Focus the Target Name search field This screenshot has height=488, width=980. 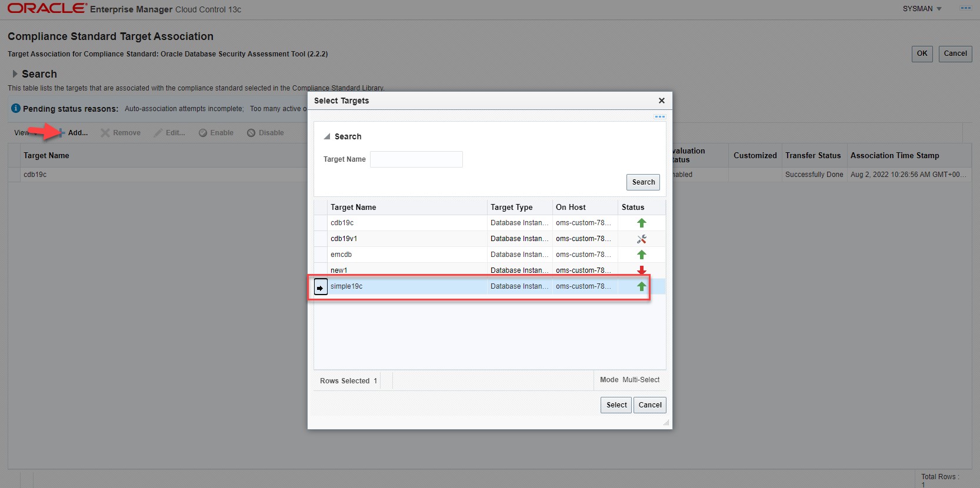[x=416, y=159]
